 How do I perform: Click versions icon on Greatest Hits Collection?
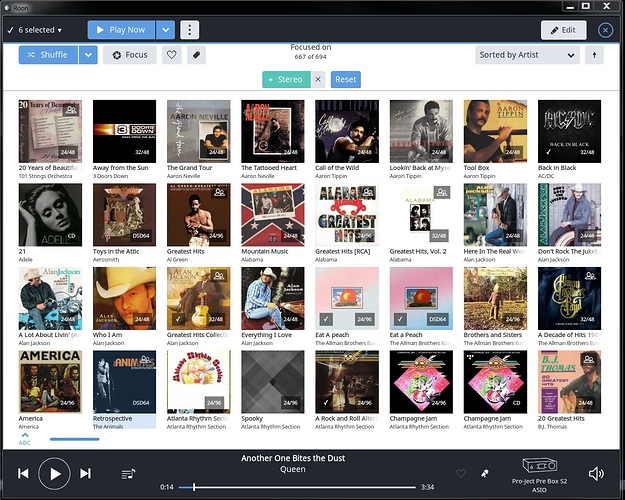tap(219, 276)
